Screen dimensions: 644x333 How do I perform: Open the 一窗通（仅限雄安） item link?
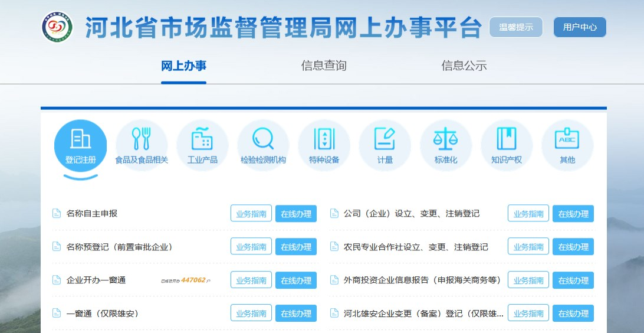tap(102, 314)
